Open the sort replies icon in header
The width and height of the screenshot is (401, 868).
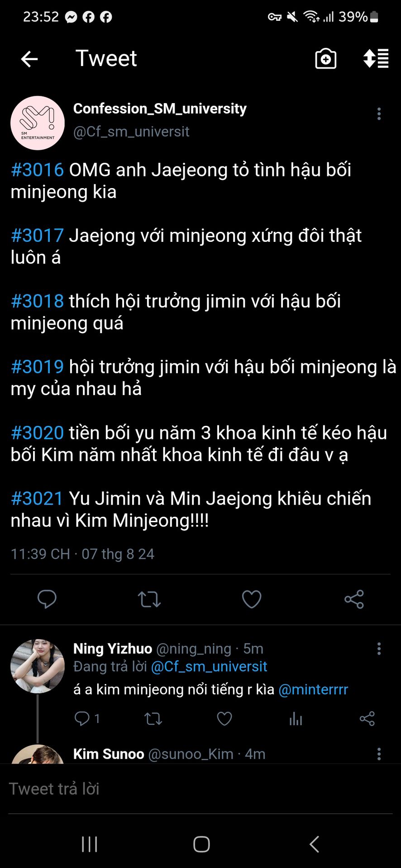376,58
